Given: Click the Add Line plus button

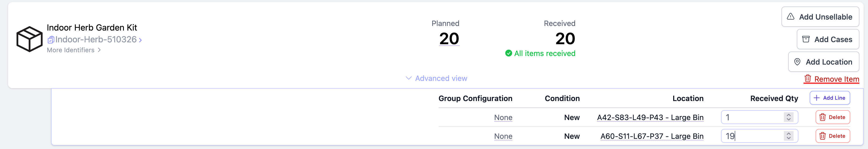Looking at the screenshot, I should tap(830, 98).
